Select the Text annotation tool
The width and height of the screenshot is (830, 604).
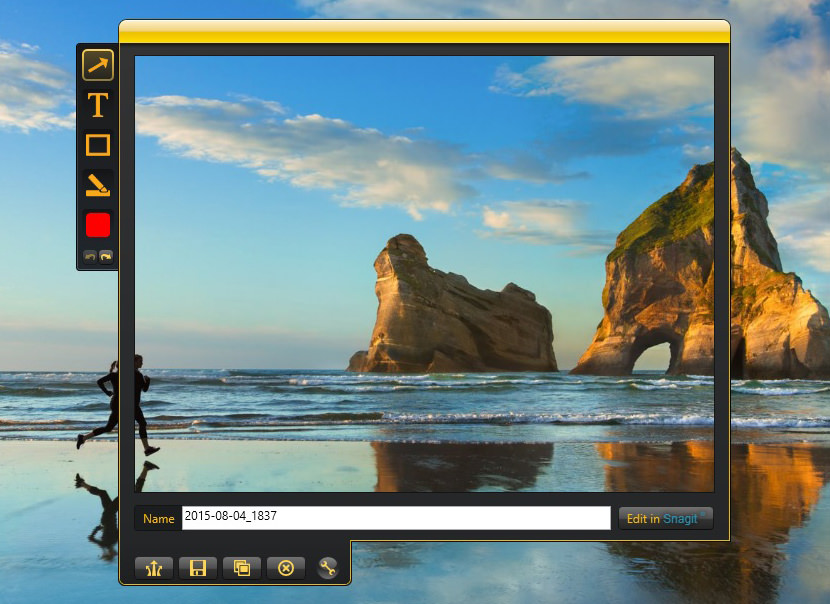coord(97,105)
